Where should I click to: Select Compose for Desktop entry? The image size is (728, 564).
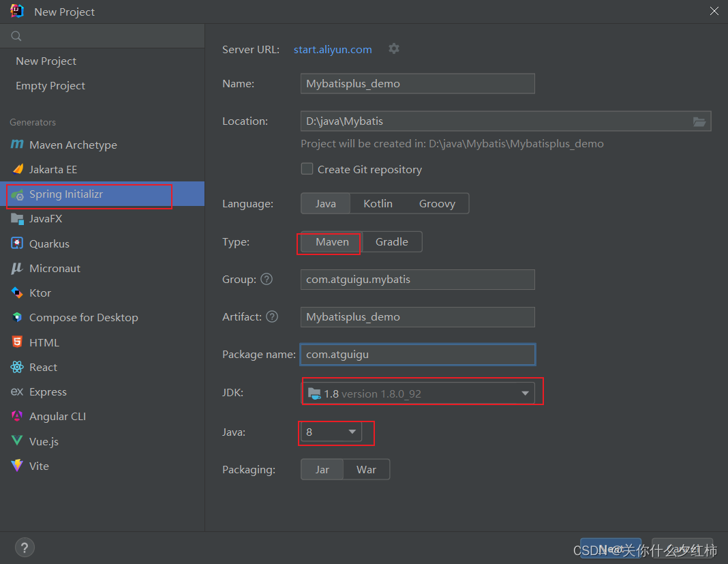point(102,317)
